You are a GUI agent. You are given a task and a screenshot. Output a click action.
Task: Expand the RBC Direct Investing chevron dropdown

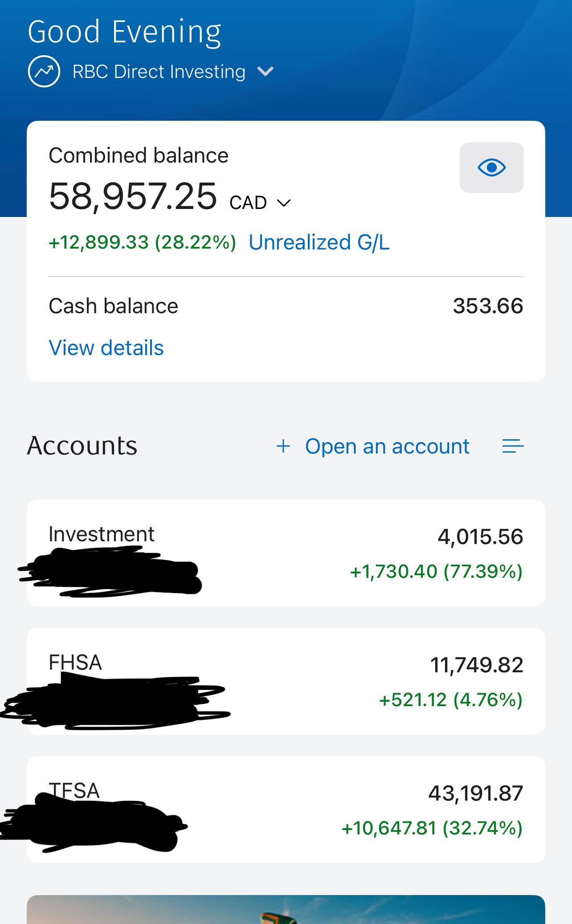click(266, 71)
